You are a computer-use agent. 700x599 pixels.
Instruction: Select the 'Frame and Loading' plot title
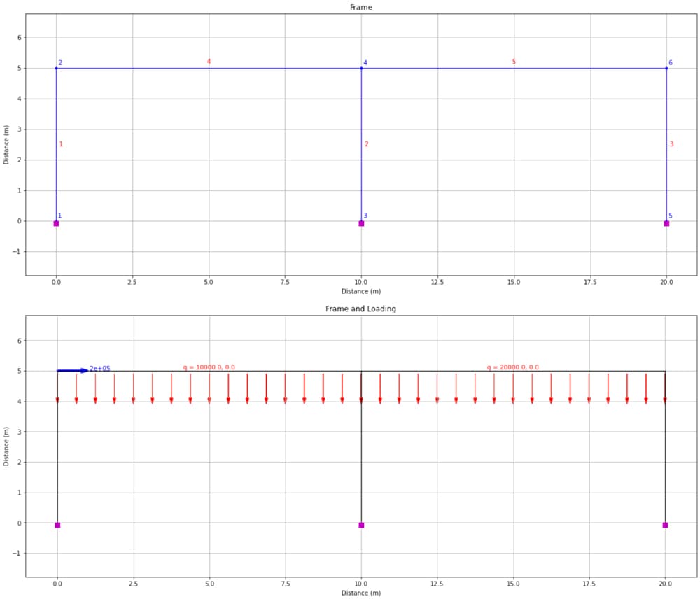click(362, 309)
